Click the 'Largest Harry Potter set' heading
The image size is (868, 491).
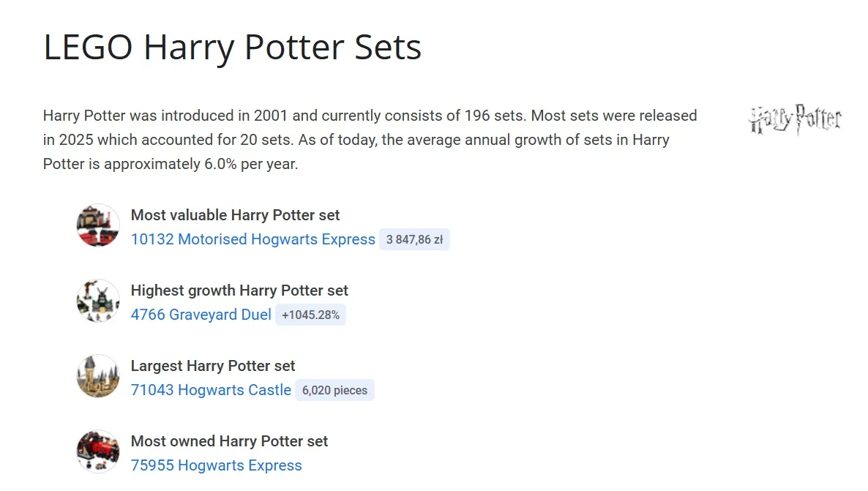pos(213,366)
